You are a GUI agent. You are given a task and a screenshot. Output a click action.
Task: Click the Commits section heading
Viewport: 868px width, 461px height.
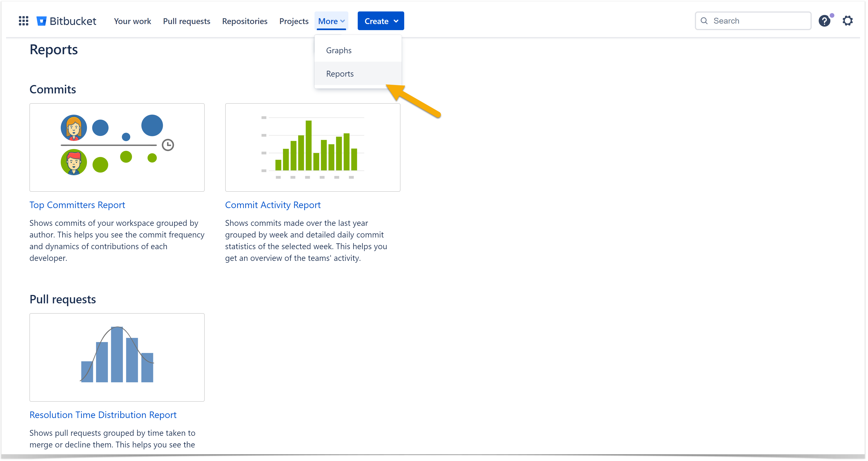(53, 90)
